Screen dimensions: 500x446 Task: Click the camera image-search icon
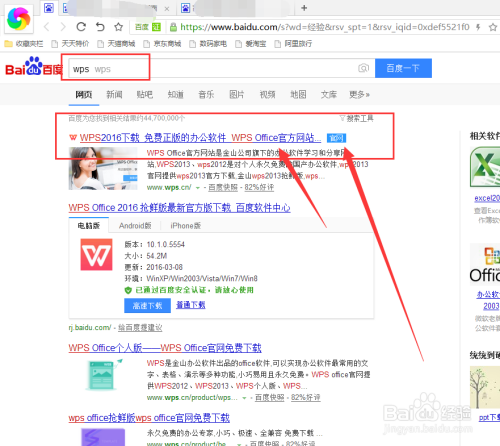[363, 68]
